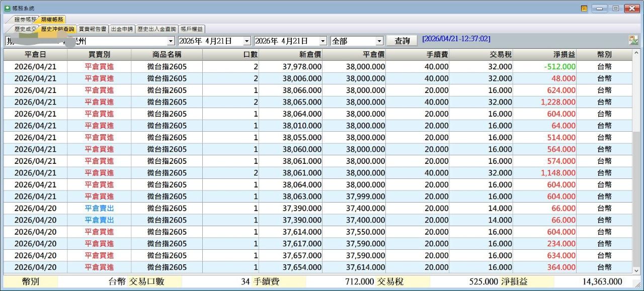The image size is (644, 291).
Task: Click the 平倉日 column header
Action: 35,54
